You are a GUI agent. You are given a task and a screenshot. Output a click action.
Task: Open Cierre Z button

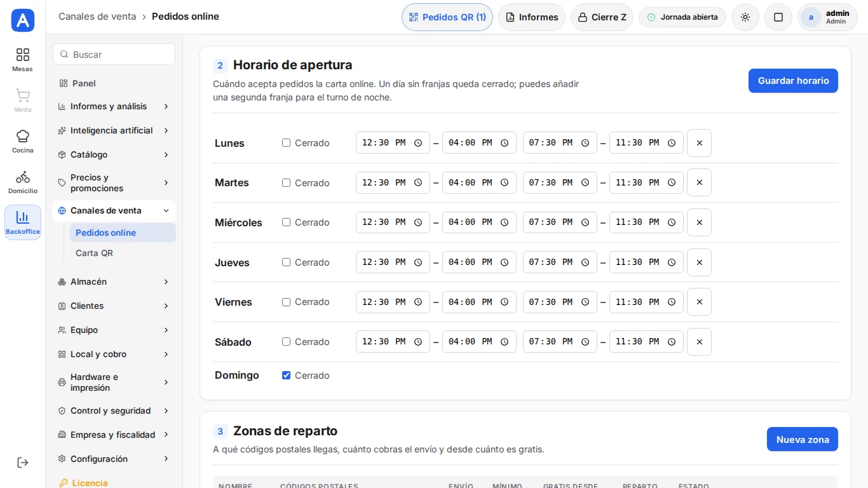tap(602, 17)
